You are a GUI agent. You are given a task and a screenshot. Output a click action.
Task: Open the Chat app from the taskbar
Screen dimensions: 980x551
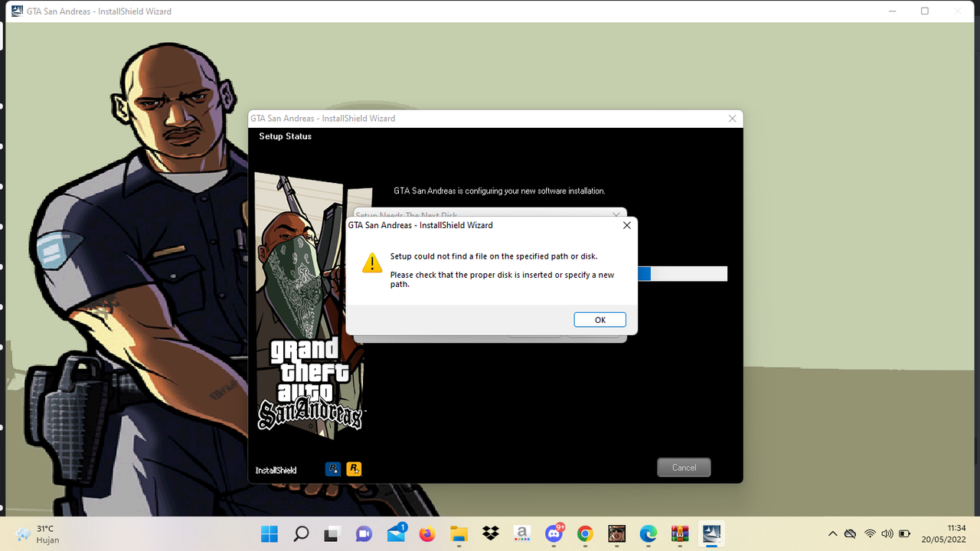364,533
